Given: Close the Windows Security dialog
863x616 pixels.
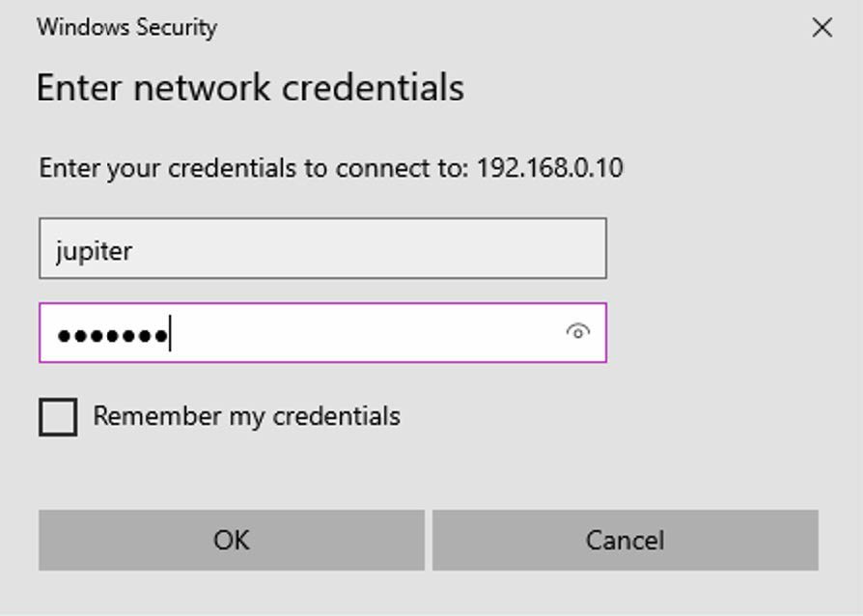Looking at the screenshot, I should pos(821,28).
